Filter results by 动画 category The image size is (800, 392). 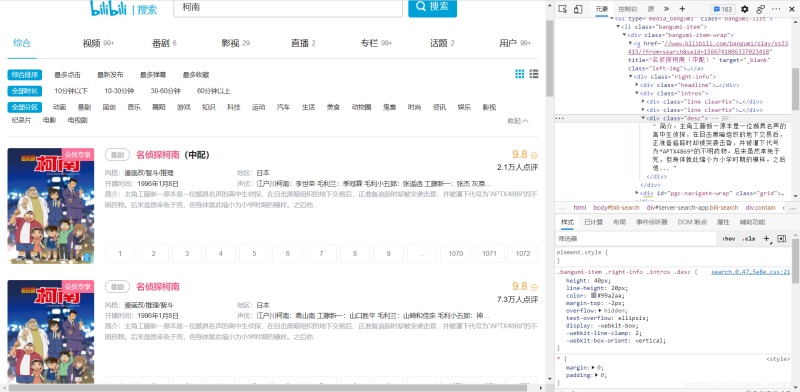coord(59,108)
